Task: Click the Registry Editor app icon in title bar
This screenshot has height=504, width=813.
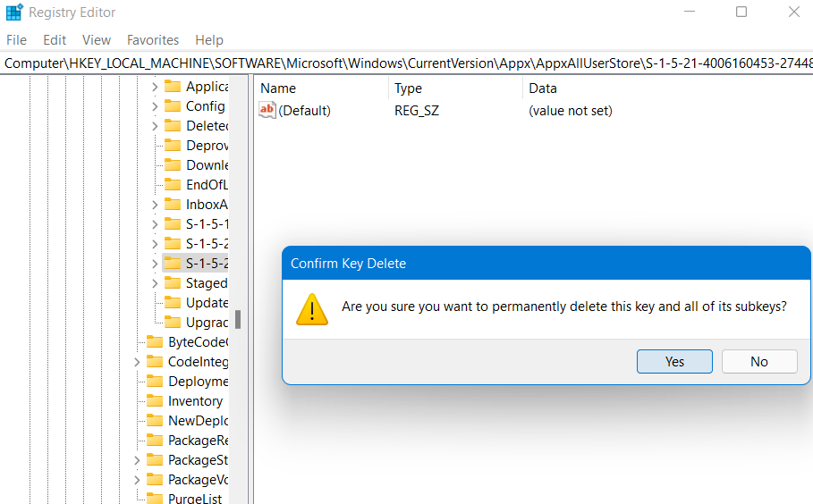Action: point(14,13)
